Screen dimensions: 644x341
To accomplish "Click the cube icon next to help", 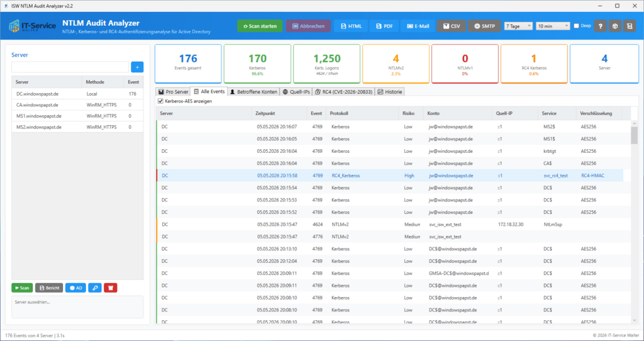I will click(x=615, y=26).
